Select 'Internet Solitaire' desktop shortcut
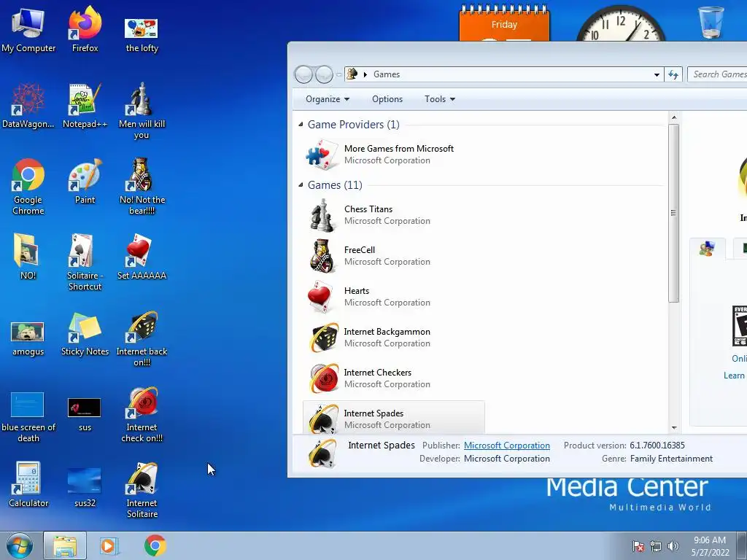747x560 pixels. coord(142,489)
